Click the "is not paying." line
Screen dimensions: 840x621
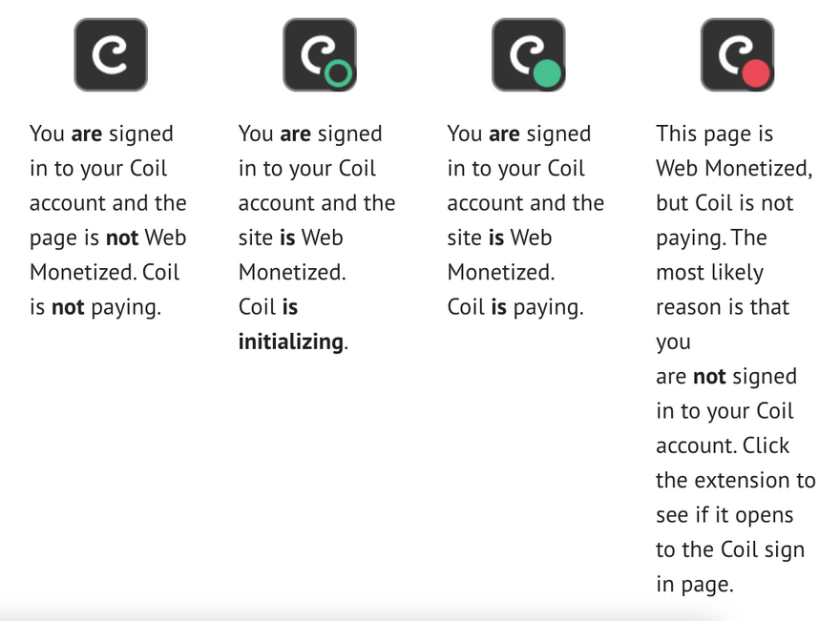coord(94,307)
